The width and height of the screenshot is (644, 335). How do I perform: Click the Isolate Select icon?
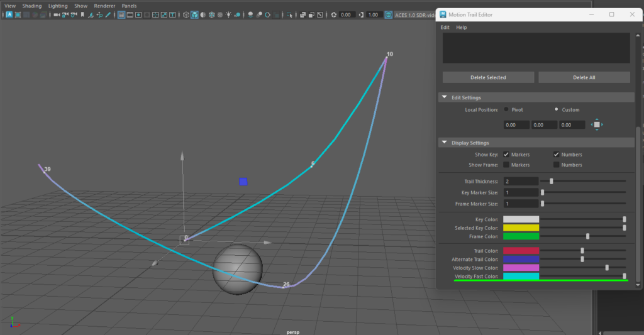(289, 14)
